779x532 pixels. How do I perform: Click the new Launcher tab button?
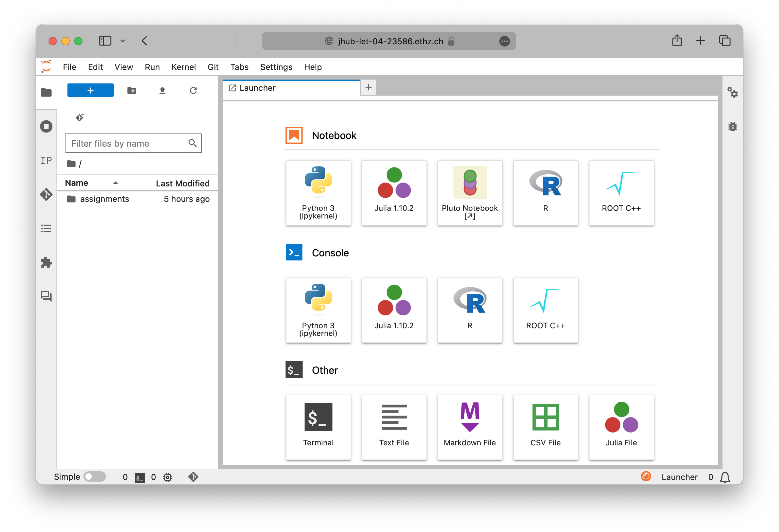[368, 88]
